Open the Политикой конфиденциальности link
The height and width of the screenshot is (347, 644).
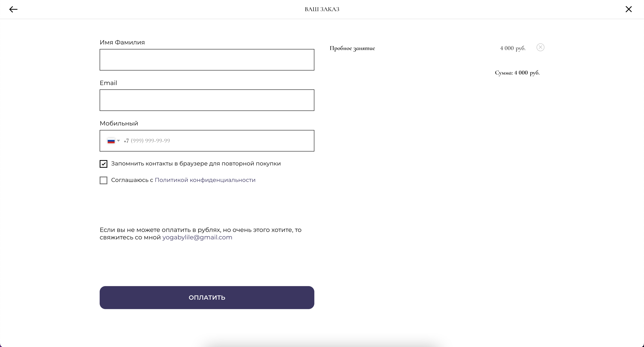[205, 180]
